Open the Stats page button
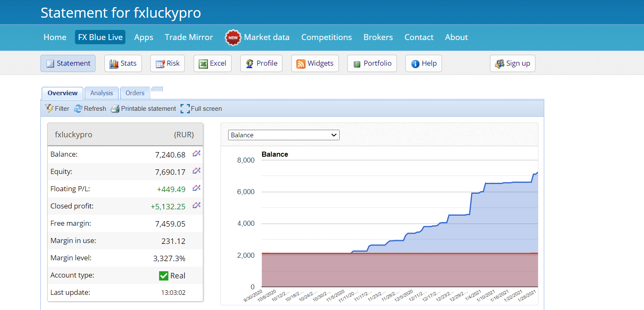The image size is (644, 310). coord(123,64)
